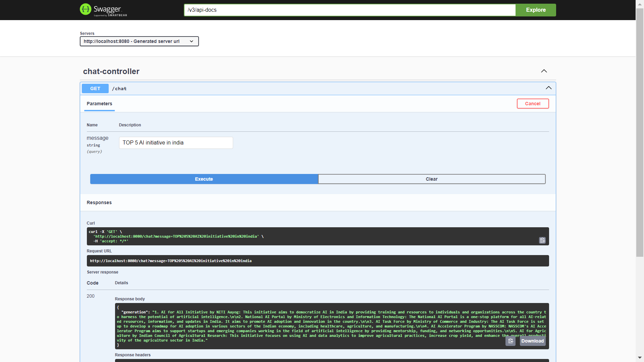Click the Responses heading

(99, 202)
